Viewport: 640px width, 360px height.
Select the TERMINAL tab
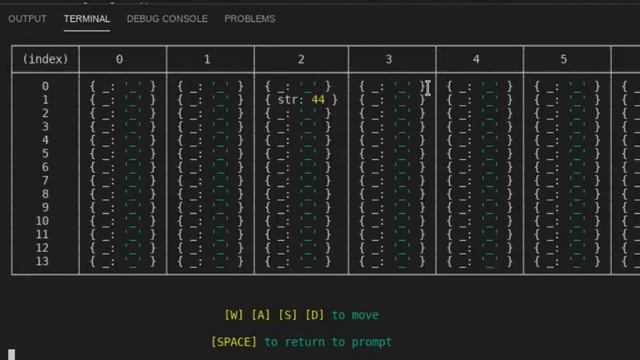[87, 19]
